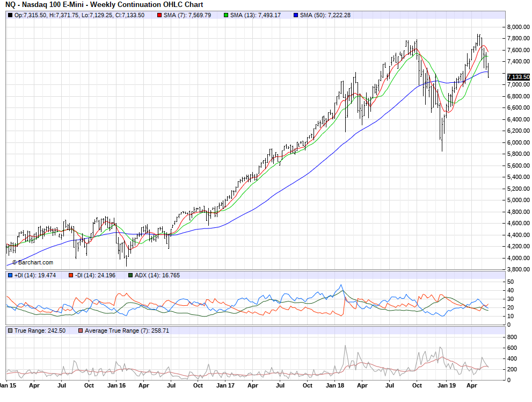Click the 'SMA (7): 7,569.79' legend label
Viewport: 532px width, 402px height.
coord(187,15)
